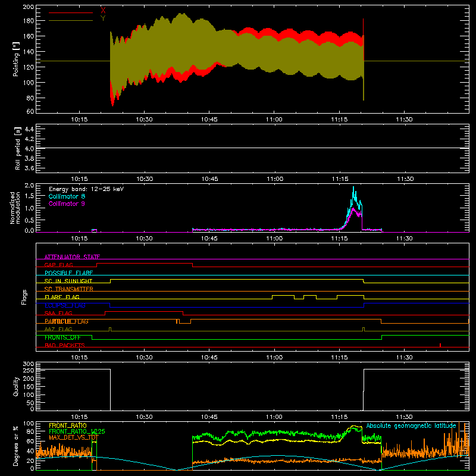Click the FRONTS_OFF label
476x476 pixels.
pos(62,337)
